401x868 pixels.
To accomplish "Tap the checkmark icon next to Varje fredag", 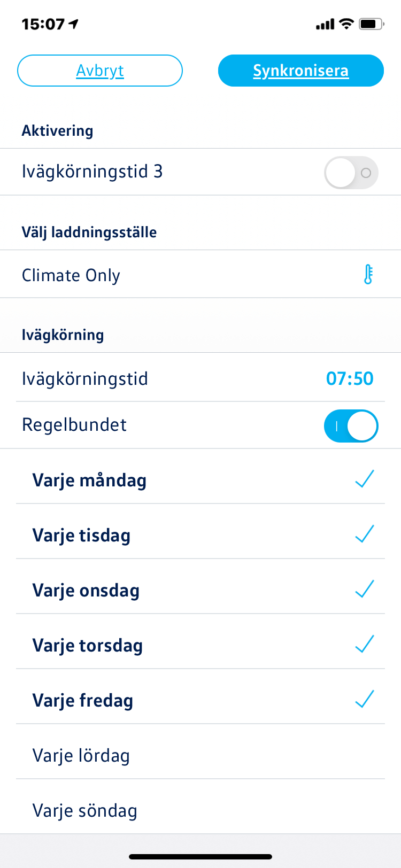I will 365,700.
